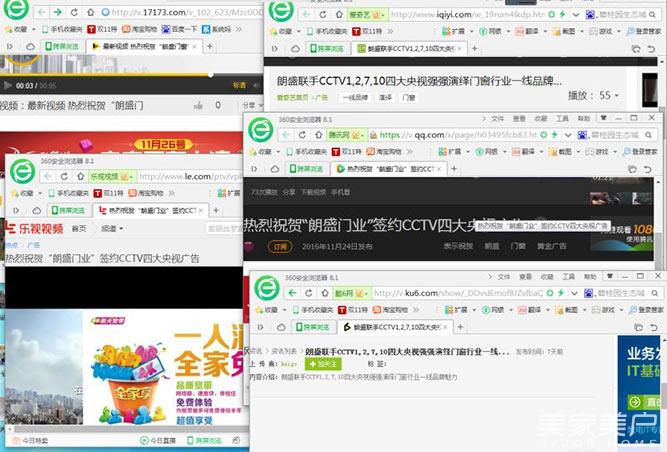Image resolution: width=667 pixels, height=452 pixels.
Task: Close the tab in the le.com window
Action: point(201,211)
